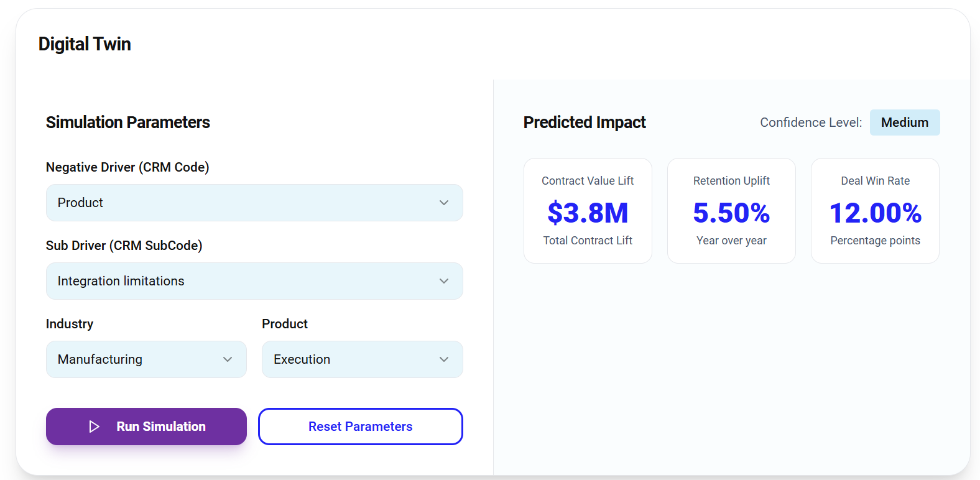
Task: Click the 5.50% retention figure
Action: click(x=731, y=213)
